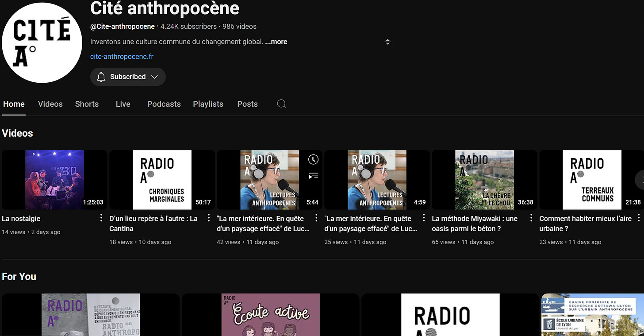The image size is (644, 336).
Task: Open Terreaux Communs thumbnail
Action: [x=592, y=180]
